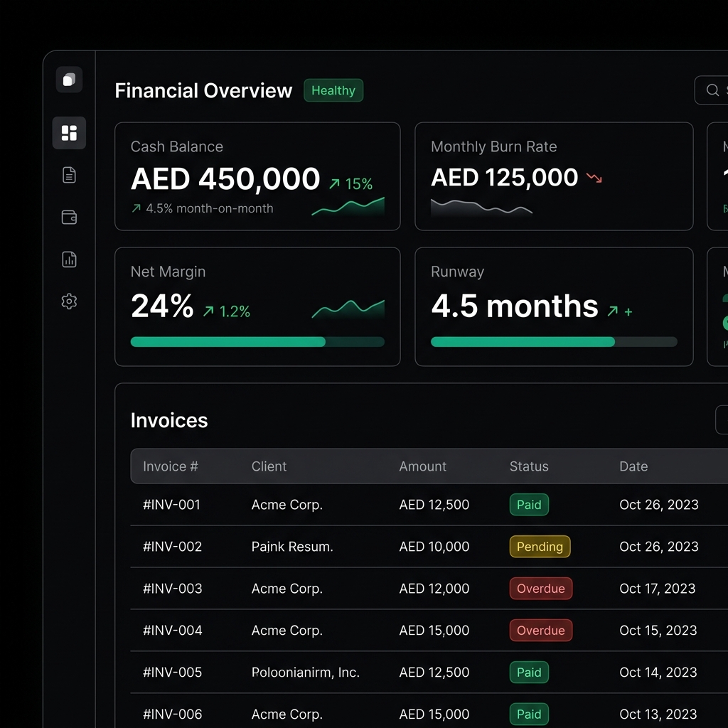
Task: Click the Invoices section heading
Action: (x=169, y=420)
